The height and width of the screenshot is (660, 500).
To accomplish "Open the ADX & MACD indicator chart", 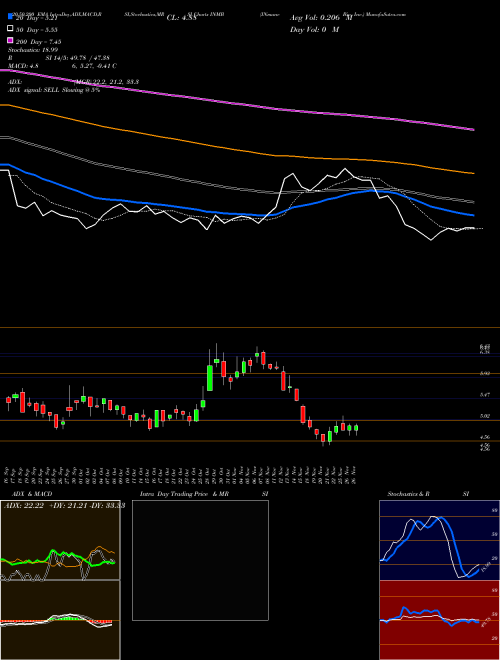I will pyautogui.click(x=60, y=540).
